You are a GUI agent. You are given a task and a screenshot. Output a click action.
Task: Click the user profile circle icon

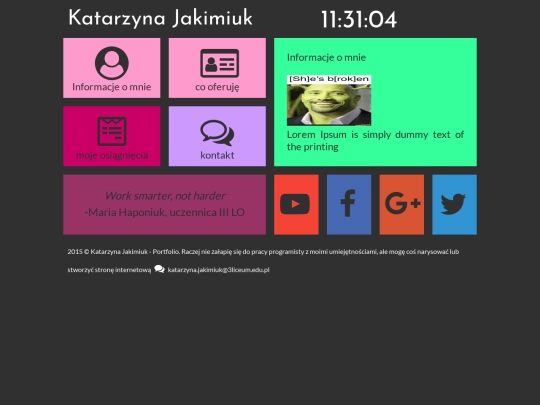[x=112, y=63]
